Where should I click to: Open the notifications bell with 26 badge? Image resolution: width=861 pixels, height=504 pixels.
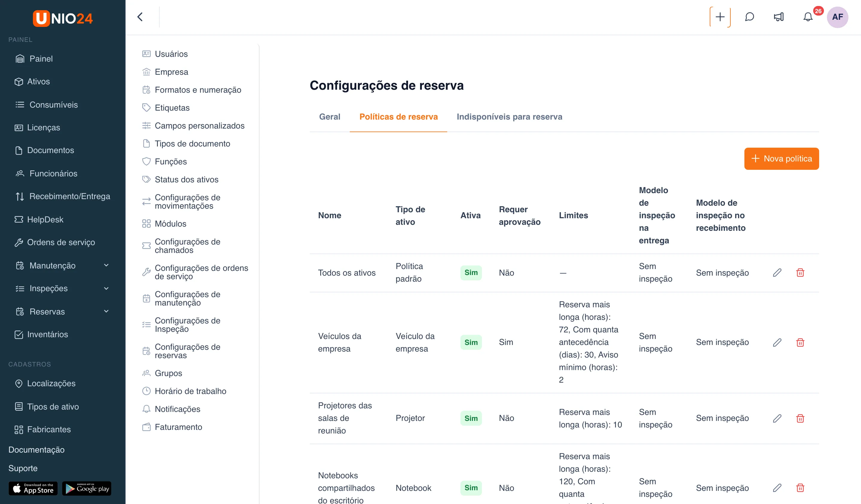pyautogui.click(x=808, y=17)
